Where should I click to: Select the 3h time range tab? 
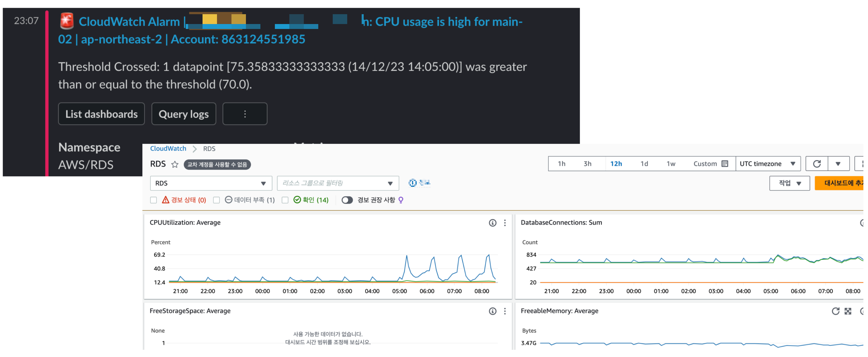pyautogui.click(x=587, y=164)
